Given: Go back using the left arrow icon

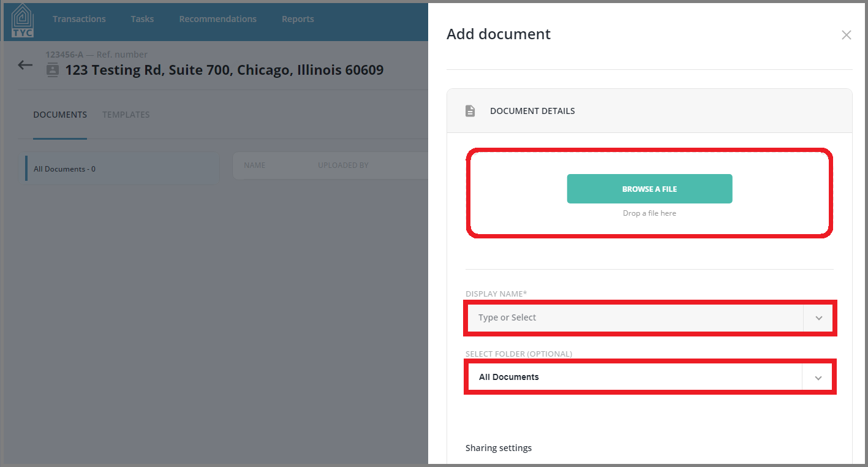Looking at the screenshot, I should [x=25, y=65].
